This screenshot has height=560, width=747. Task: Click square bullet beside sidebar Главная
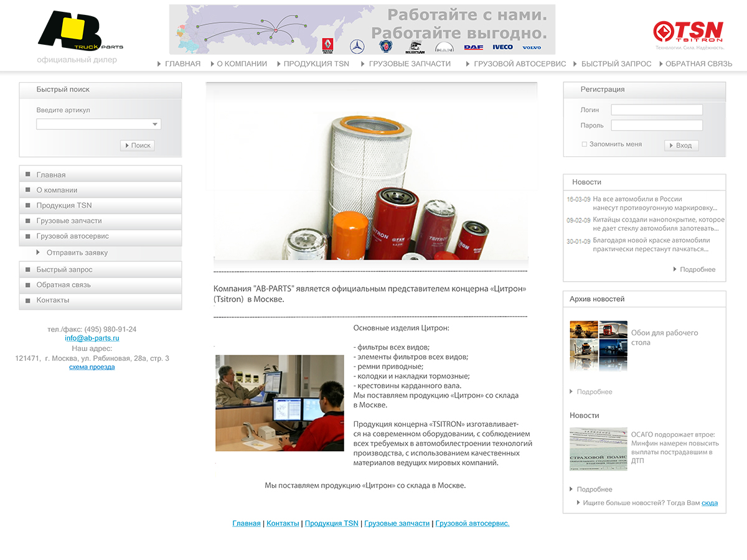(x=27, y=174)
